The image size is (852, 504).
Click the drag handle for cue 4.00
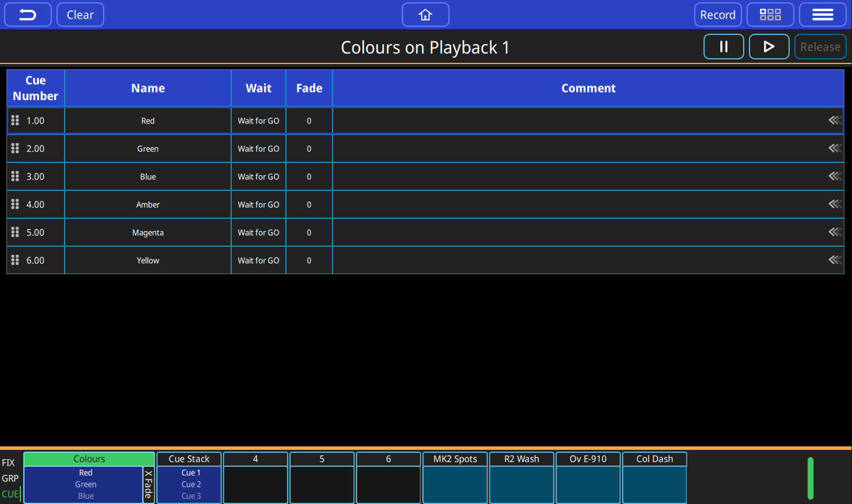click(15, 204)
